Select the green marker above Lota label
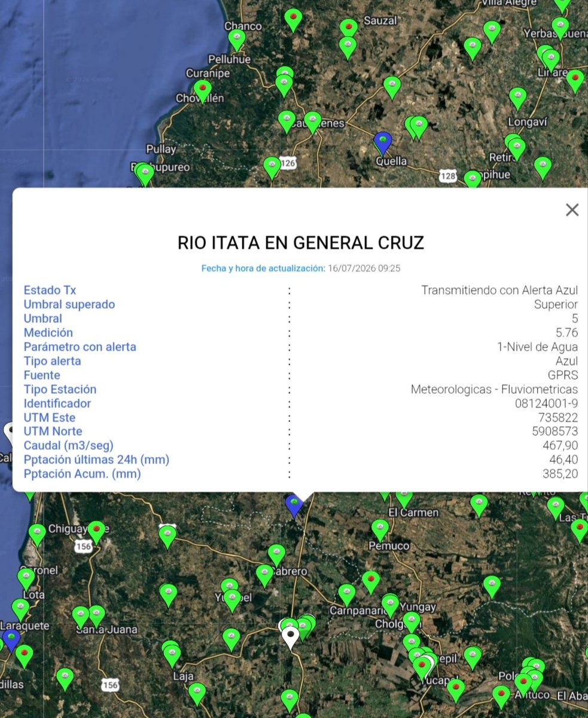Viewport: 588px width, 718px height. click(x=26, y=579)
